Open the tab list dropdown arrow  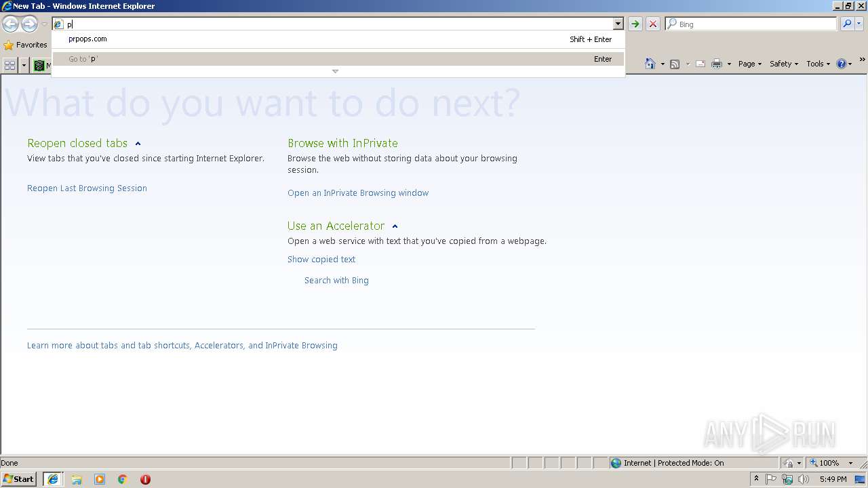(x=24, y=64)
